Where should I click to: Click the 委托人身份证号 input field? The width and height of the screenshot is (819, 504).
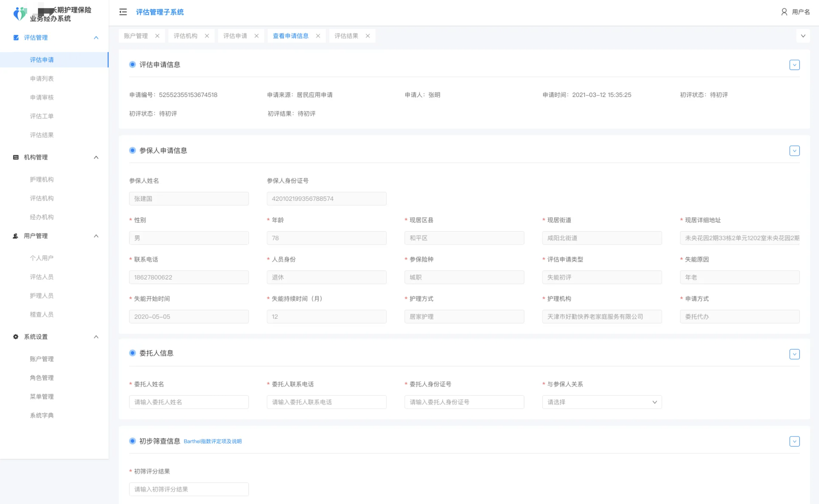(464, 402)
